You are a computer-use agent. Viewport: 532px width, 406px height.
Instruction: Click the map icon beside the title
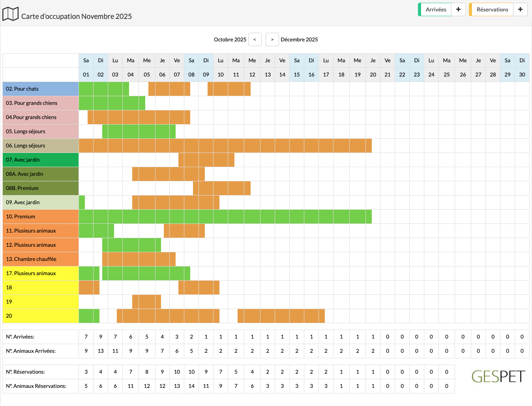click(x=11, y=13)
